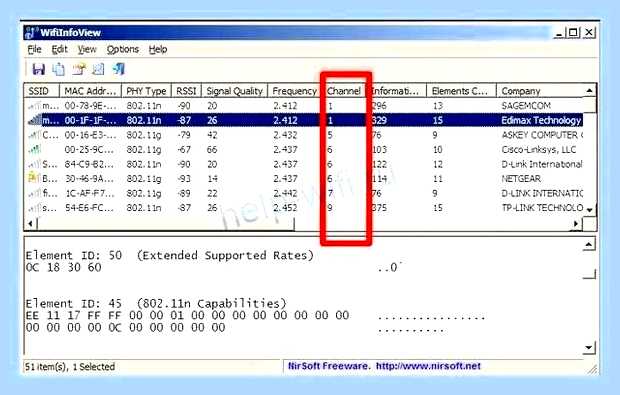Click the list's horizontal scroll right arrow

pos(576,224)
